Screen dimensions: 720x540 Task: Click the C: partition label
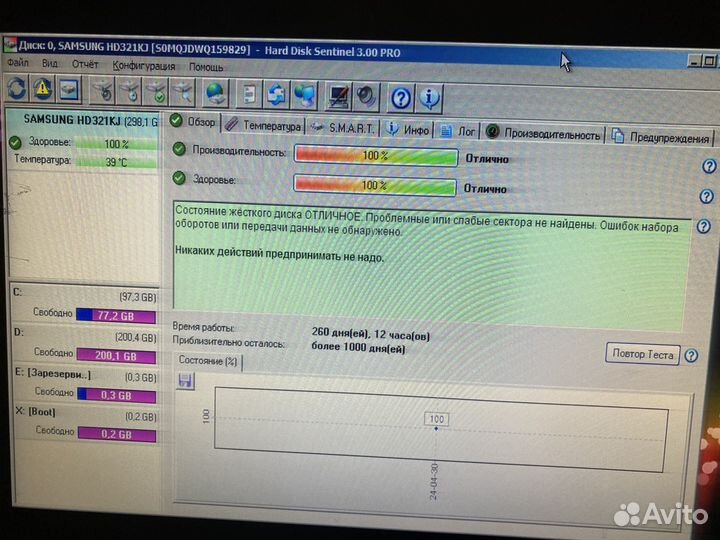pyautogui.click(x=17, y=292)
